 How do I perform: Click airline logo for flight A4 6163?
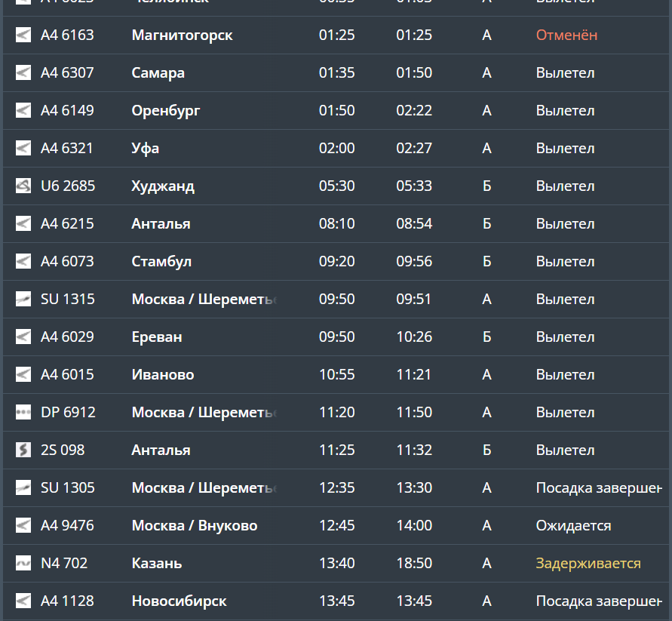(x=23, y=35)
